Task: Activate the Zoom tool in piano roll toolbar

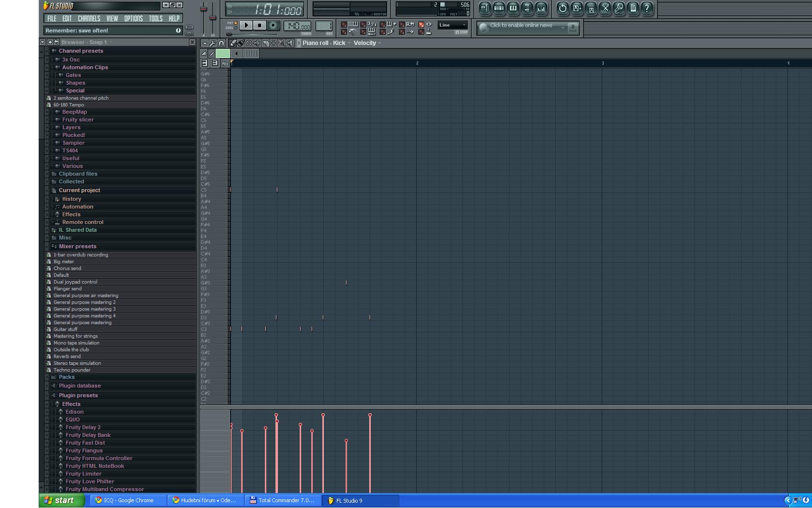Action: point(281,43)
